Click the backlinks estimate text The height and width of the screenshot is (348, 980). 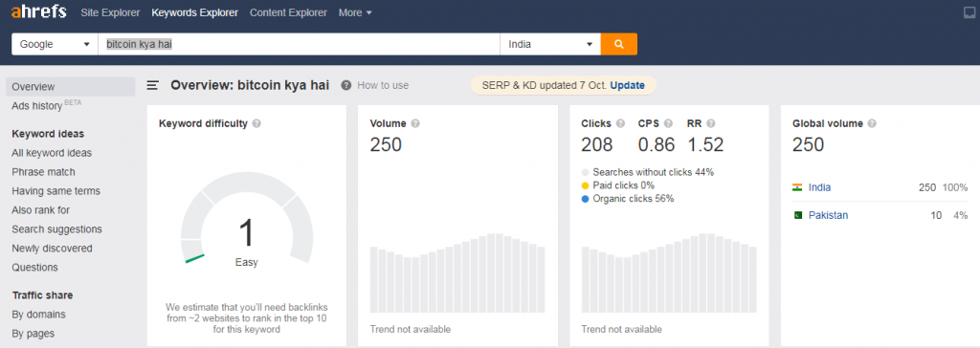click(x=246, y=318)
